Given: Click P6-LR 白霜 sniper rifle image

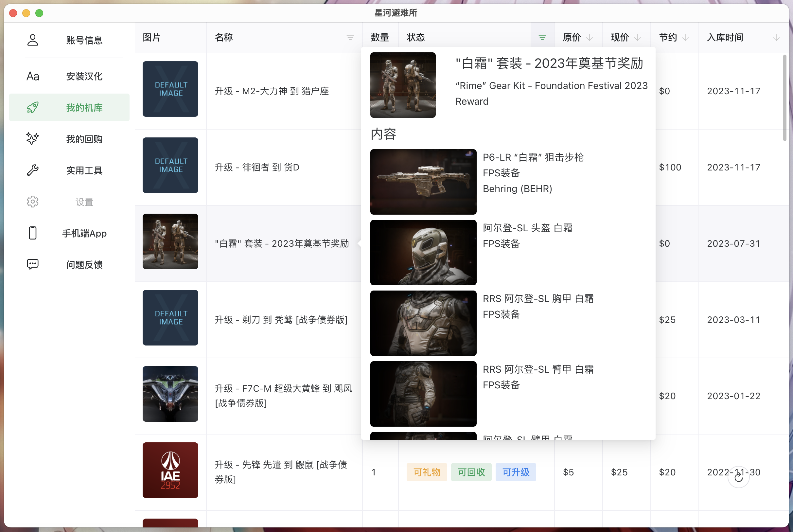Looking at the screenshot, I should coord(423,182).
